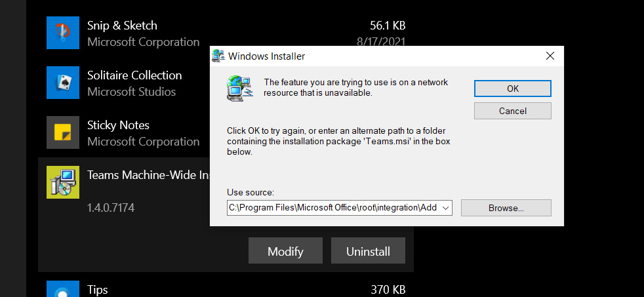
Task: Click the Windows Installer title bar icon
Action: (218, 56)
